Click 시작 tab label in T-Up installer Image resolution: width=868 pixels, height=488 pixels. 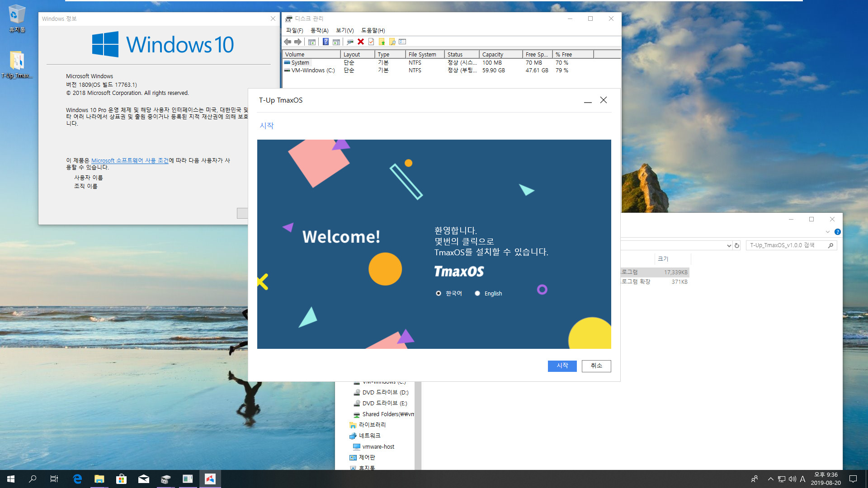267,126
